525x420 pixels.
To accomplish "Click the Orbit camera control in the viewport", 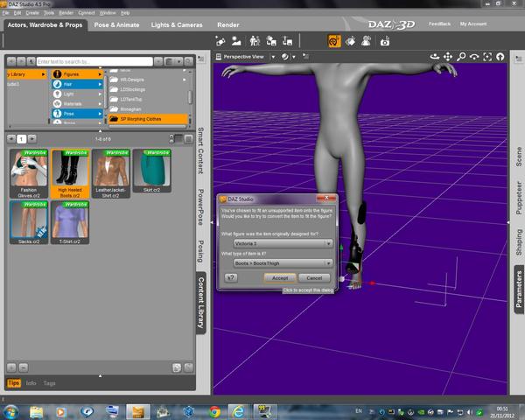I will pos(434,57).
